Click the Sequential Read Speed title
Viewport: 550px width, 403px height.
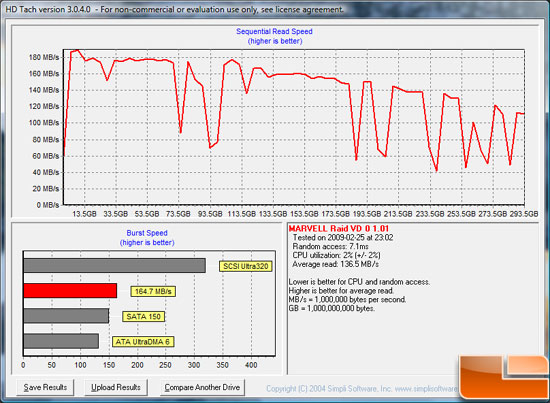point(274,32)
